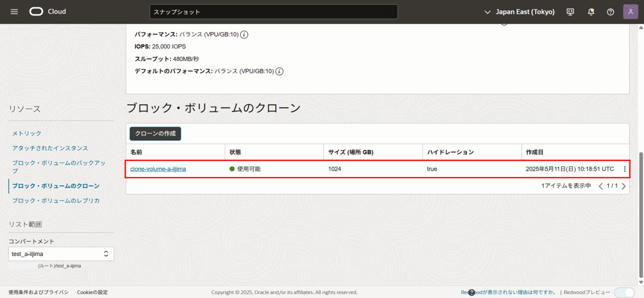Go to previous page of clone list

(601, 186)
